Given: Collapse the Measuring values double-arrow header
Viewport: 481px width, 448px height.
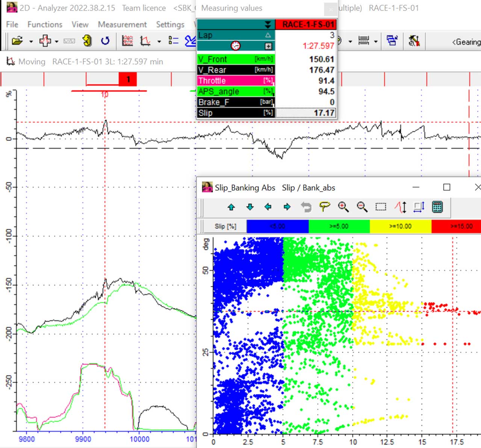Looking at the screenshot, I should tap(268, 25).
